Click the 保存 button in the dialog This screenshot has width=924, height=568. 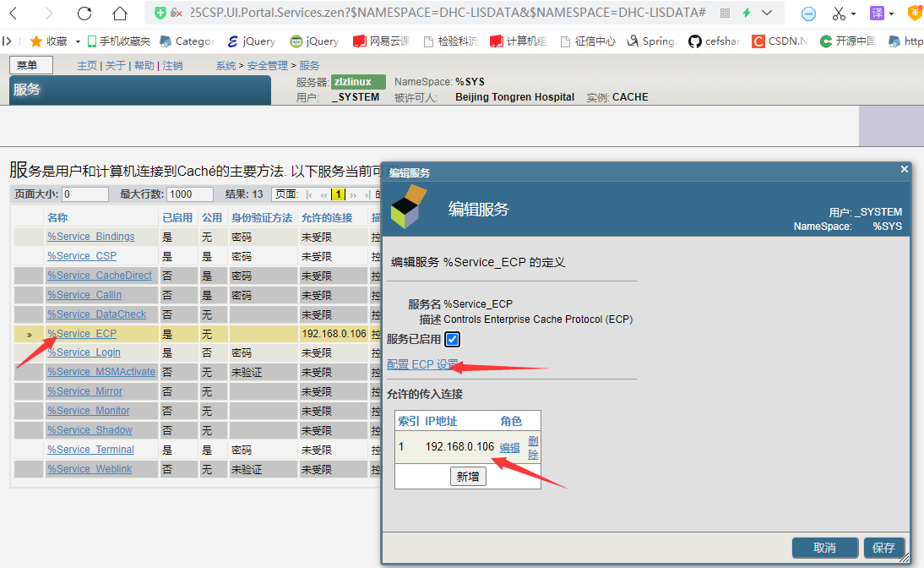click(x=883, y=548)
